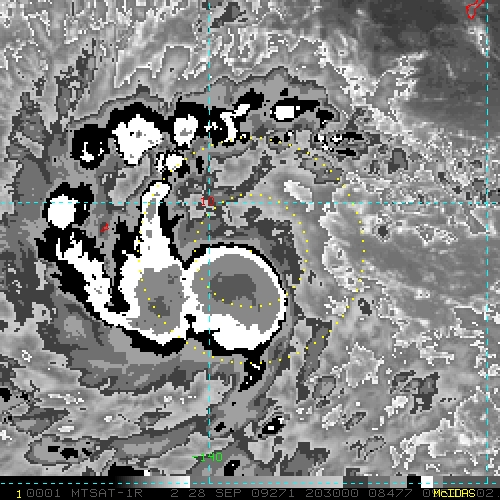The width and height of the screenshot is (500, 500).
Task: Select the small red marker west of center
Action: coord(105,228)
